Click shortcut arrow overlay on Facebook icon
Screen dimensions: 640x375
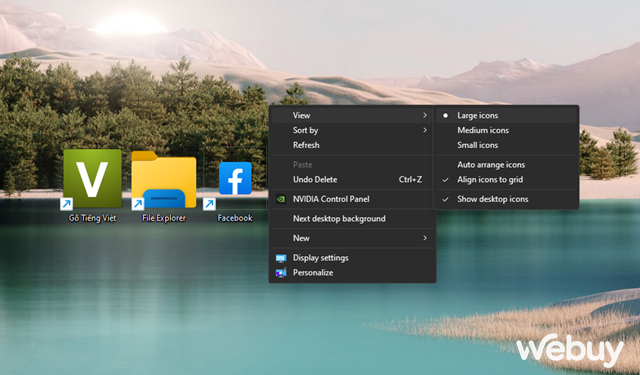pos(209,204)
